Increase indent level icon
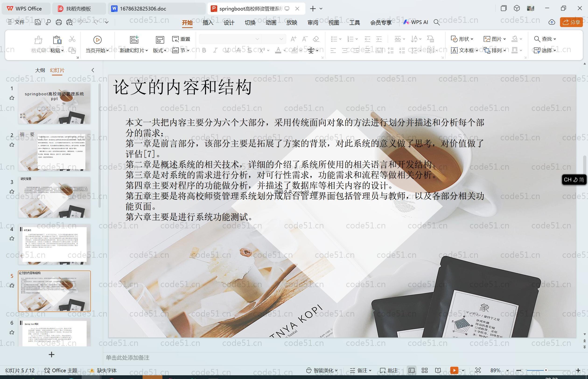Viewport: 588px width, 379px height. [x=379, y=39]
